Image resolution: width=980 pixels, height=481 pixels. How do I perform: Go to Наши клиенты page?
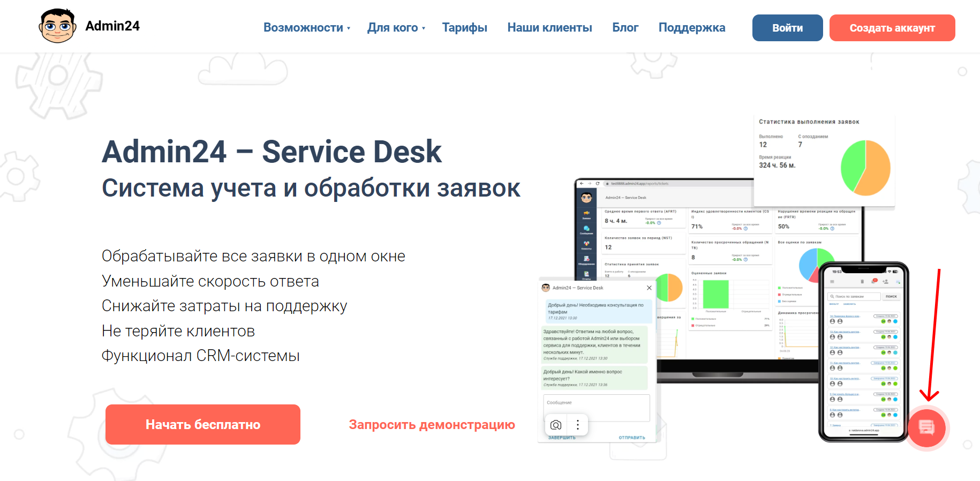[549, 28]
